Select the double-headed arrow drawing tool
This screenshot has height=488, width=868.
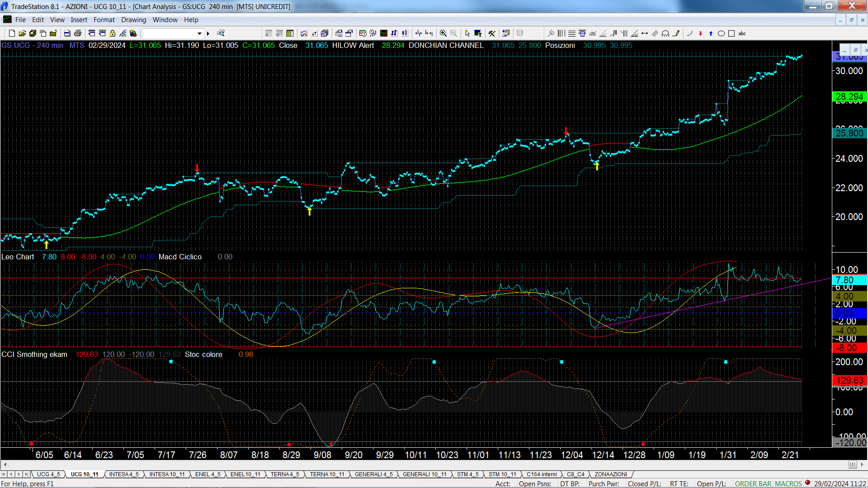(645, 33)
